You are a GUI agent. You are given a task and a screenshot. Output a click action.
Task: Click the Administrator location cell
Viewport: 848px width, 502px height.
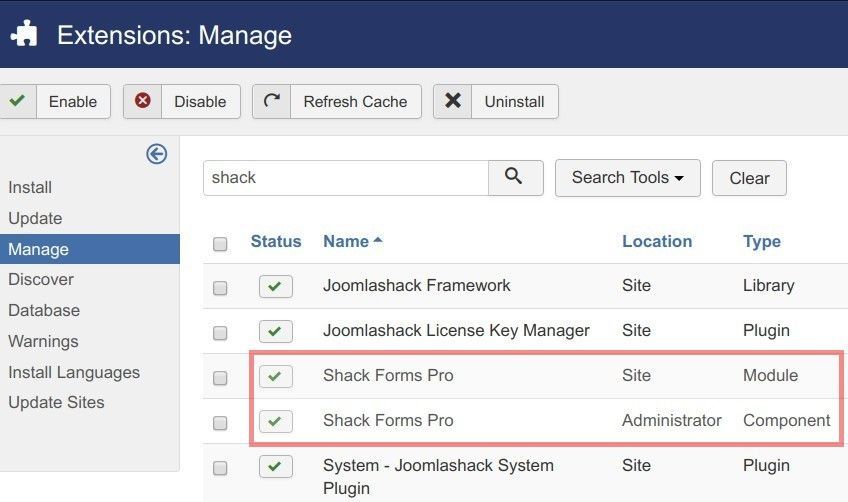point(672,420)
